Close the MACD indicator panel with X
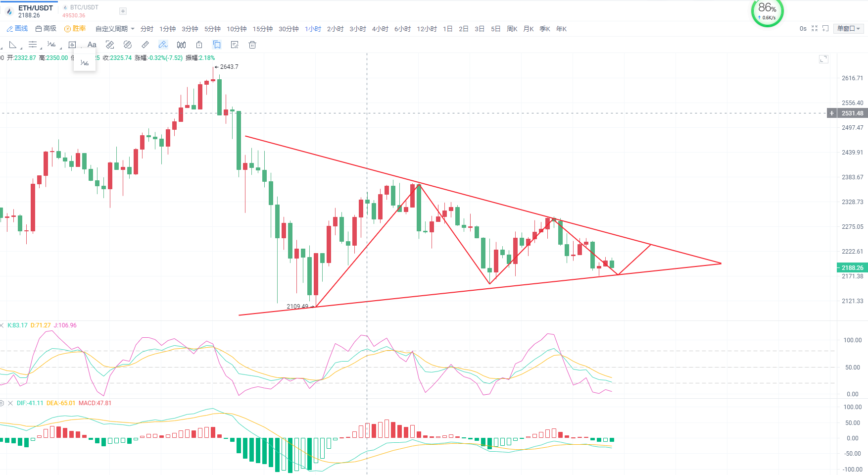Screen dimensions: 868x475 pyautogui.click(x=10, y=403)
